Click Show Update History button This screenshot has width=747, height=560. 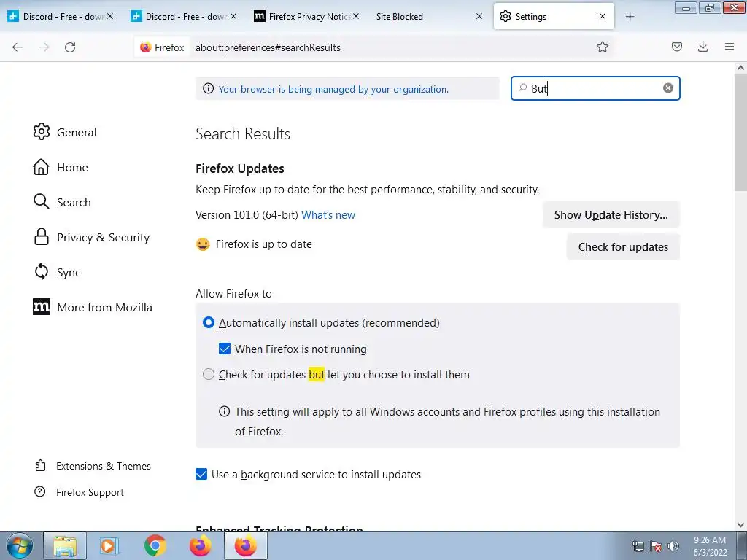[x=611, y=215]
